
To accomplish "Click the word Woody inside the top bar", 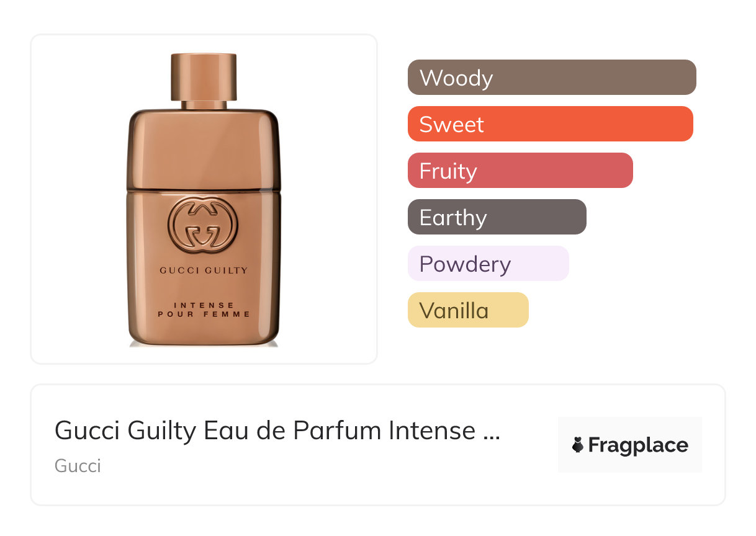I will (456, 78).
